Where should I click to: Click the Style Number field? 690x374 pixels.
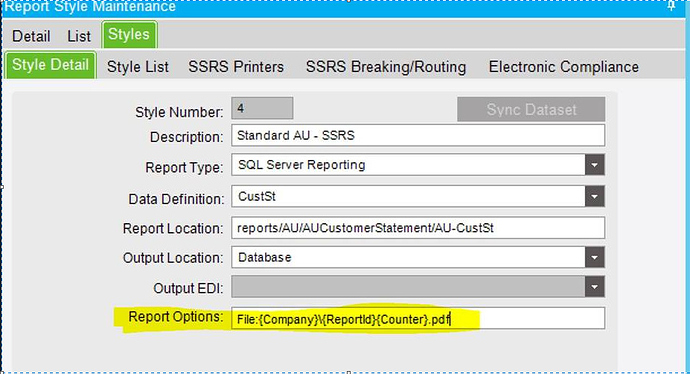pyautogui.click(x=262, y=108)
